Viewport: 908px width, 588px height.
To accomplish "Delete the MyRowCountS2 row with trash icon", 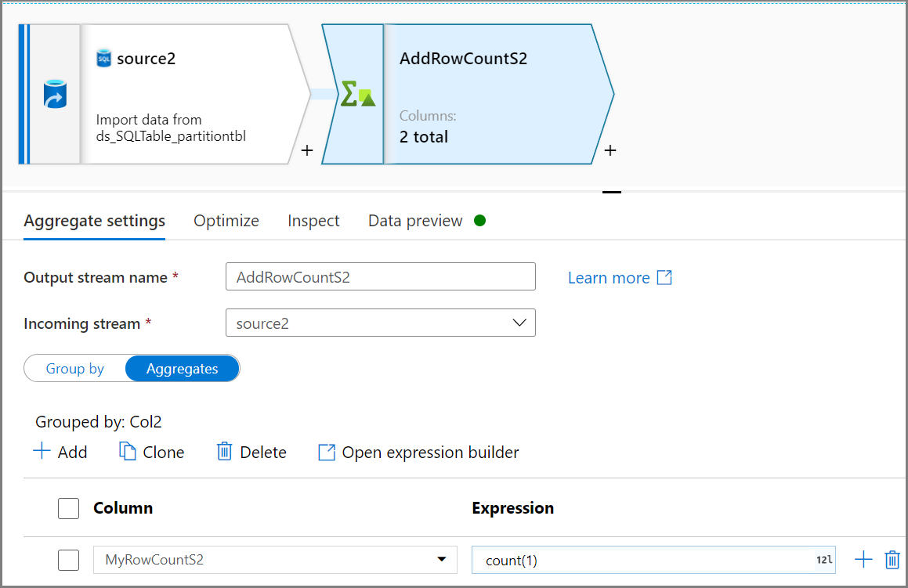I will coord(892,560).
